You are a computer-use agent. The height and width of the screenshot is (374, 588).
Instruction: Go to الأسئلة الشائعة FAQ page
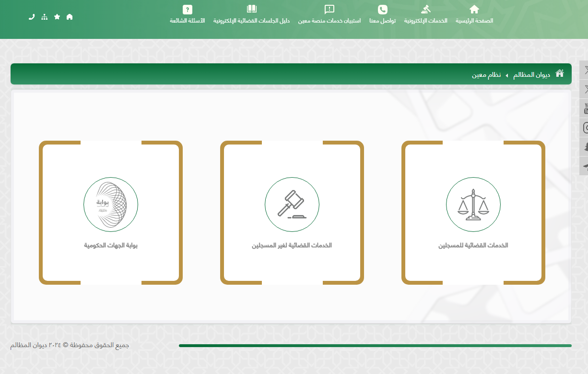(187, 15)
